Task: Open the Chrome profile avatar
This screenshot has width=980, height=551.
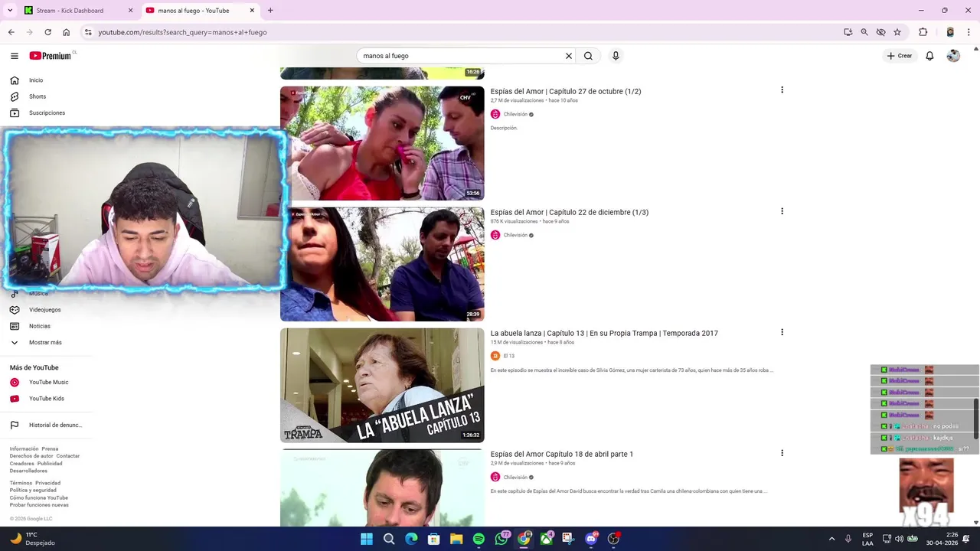Action: pos(950,32)
